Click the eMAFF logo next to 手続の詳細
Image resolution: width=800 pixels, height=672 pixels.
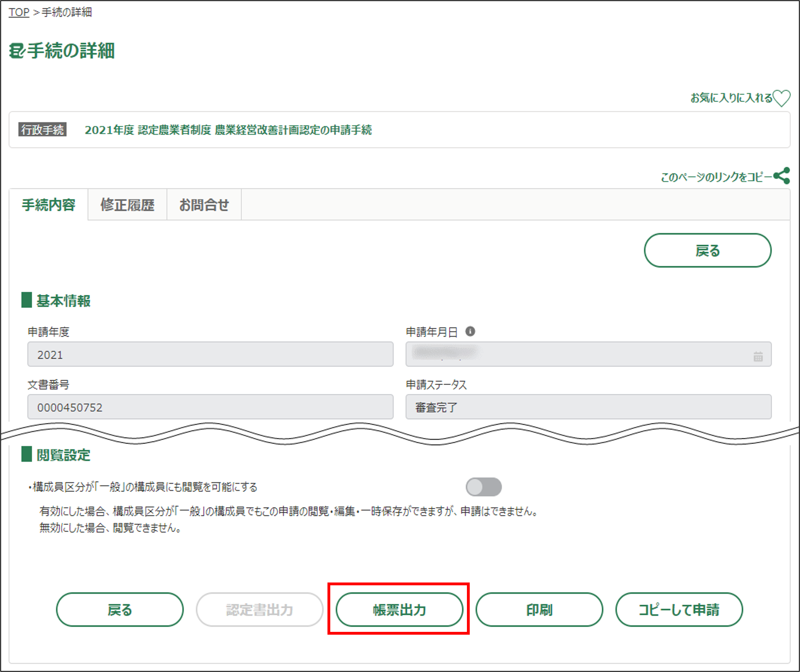[x=16, y=51]
